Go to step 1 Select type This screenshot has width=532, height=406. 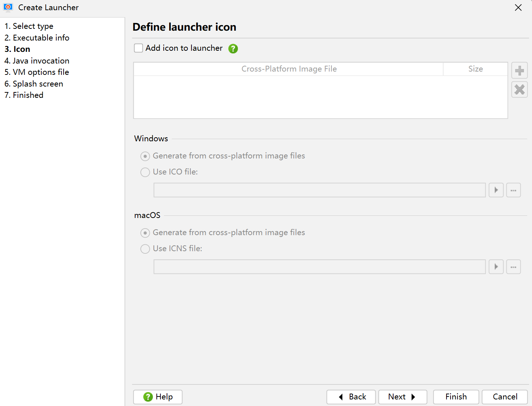[x=29, y=26]
